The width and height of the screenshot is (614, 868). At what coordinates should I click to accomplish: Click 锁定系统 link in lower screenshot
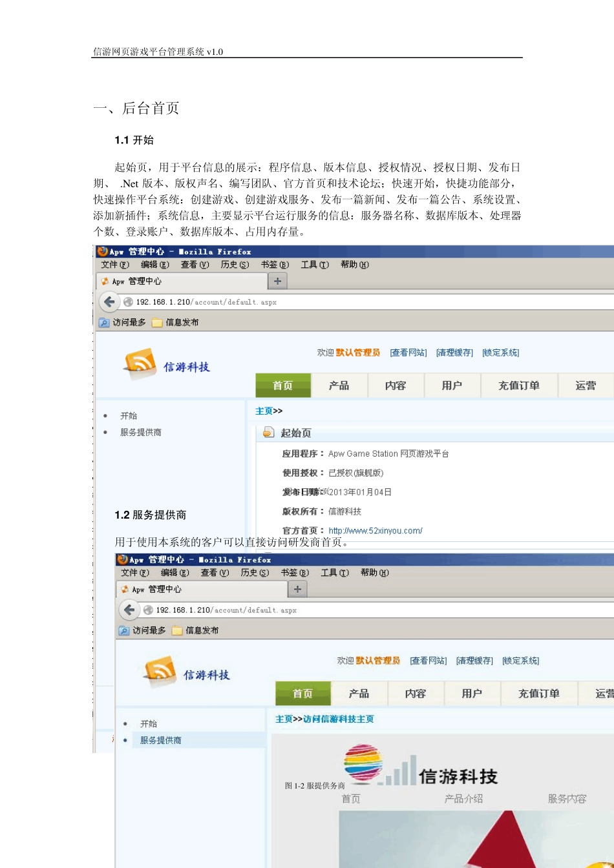tap(521, 661)
